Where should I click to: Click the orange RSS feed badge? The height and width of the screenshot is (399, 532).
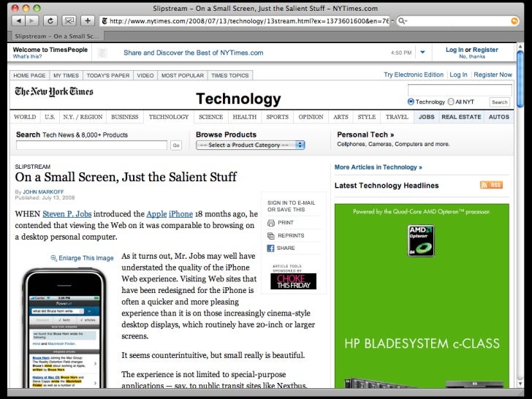point(491,185)
